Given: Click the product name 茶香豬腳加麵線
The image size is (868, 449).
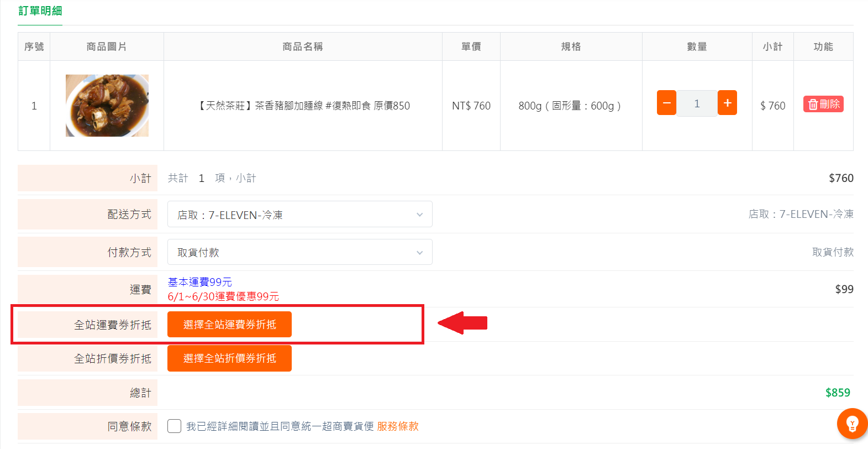Looking at the screenshot, I should click(288, 106).
